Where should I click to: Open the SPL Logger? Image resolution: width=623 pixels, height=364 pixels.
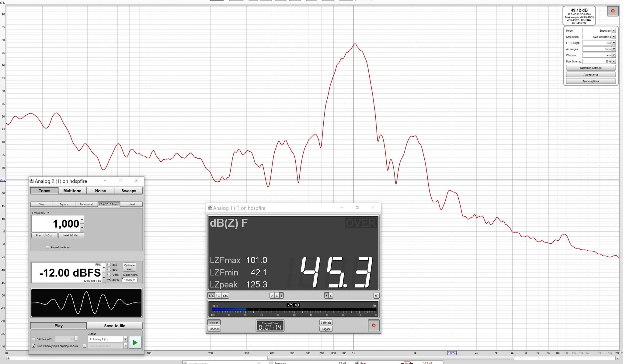(x=326, y=329)
